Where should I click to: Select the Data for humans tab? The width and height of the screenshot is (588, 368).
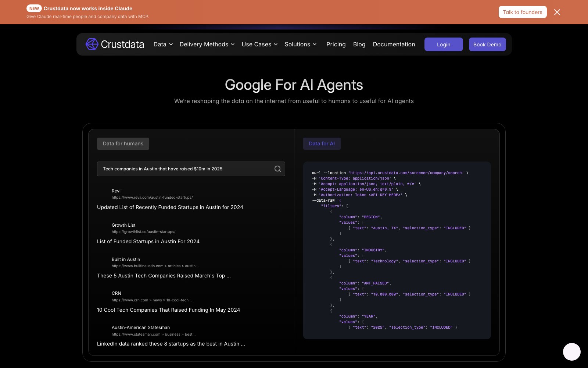[x=123, y=144]
